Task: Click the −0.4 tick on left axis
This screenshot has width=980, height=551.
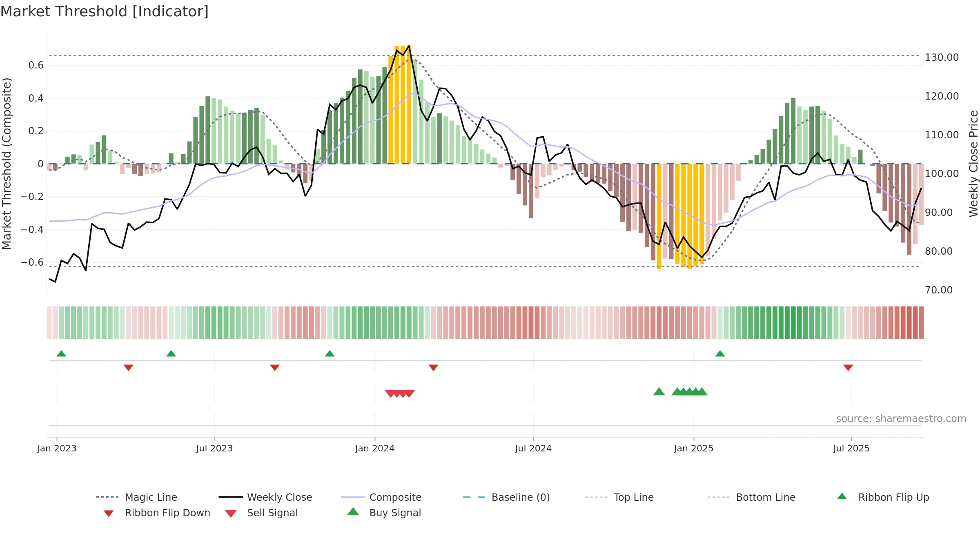Action: point(32,229)
